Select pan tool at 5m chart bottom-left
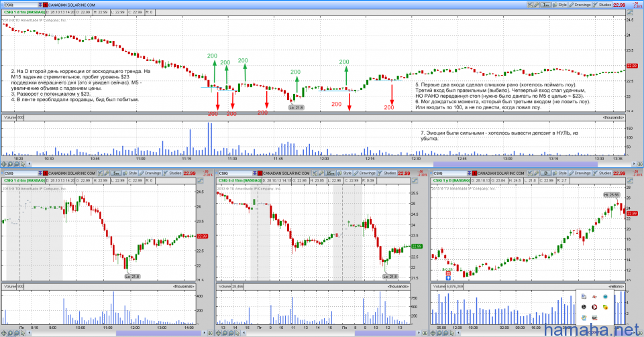644x337 pixels. (4, 333)
